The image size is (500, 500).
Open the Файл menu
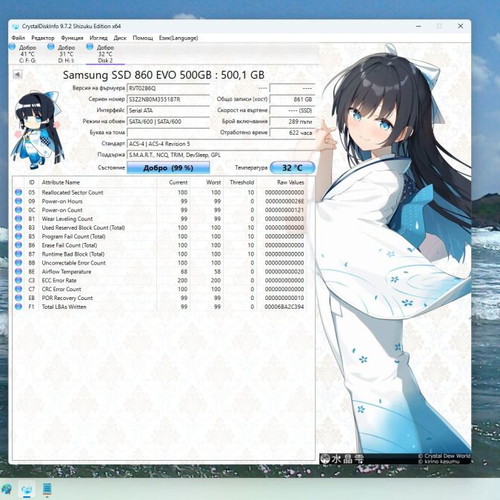pos(18,38)
